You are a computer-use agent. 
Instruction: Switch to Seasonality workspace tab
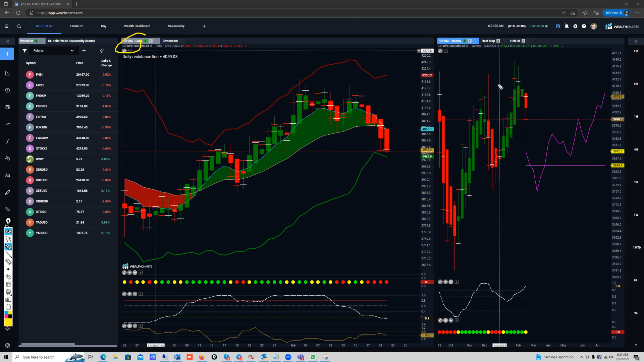176,26
